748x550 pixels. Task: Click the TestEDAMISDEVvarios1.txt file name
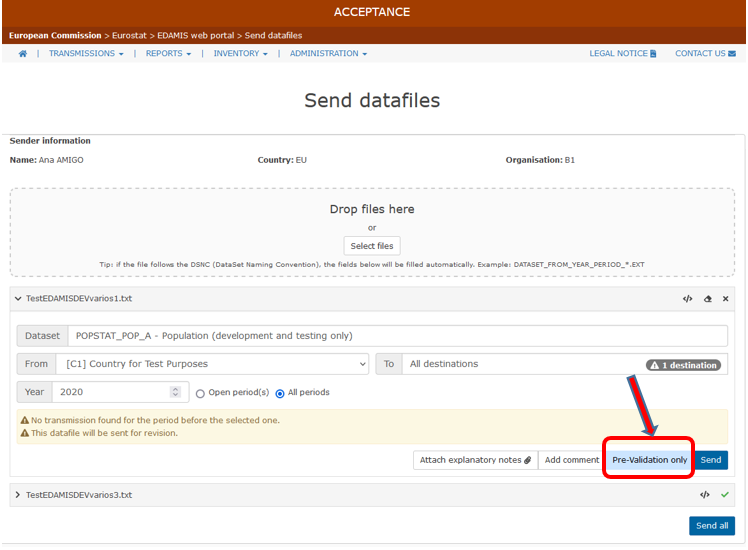79,299
